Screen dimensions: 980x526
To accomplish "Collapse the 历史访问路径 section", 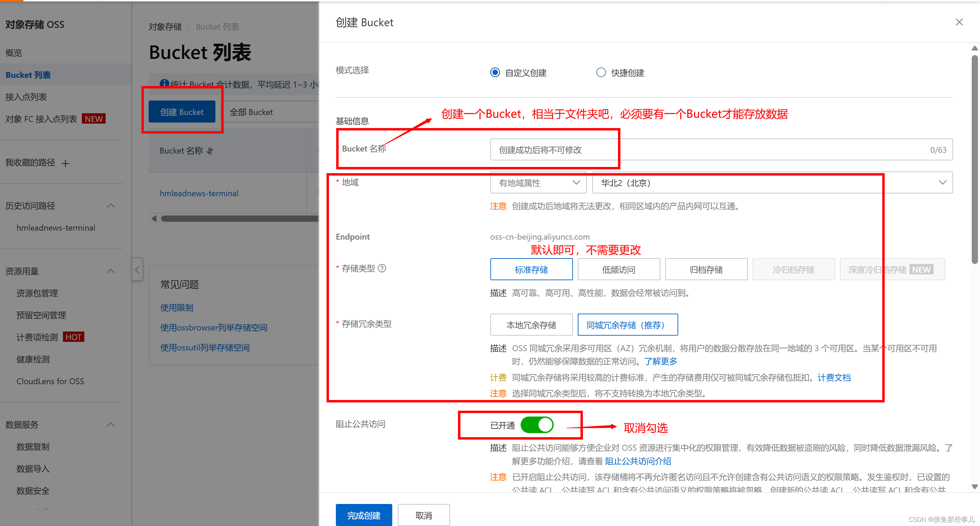I will point(111,206).
